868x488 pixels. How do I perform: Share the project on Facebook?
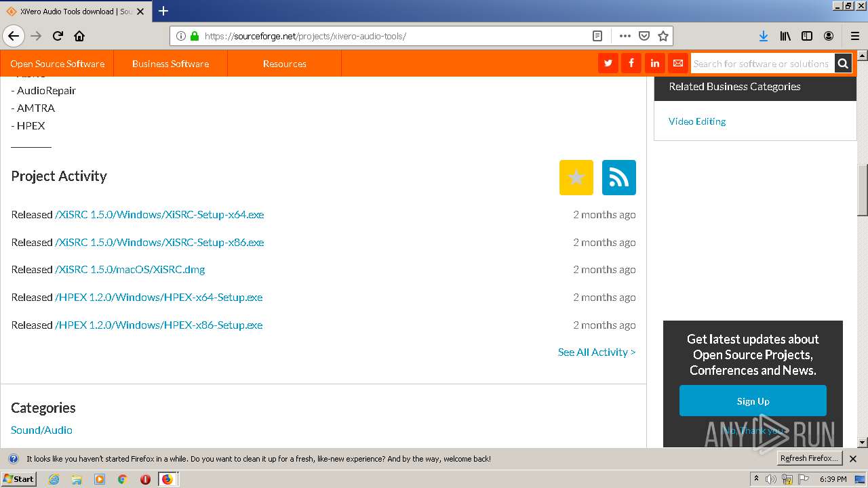click(631, 63)
